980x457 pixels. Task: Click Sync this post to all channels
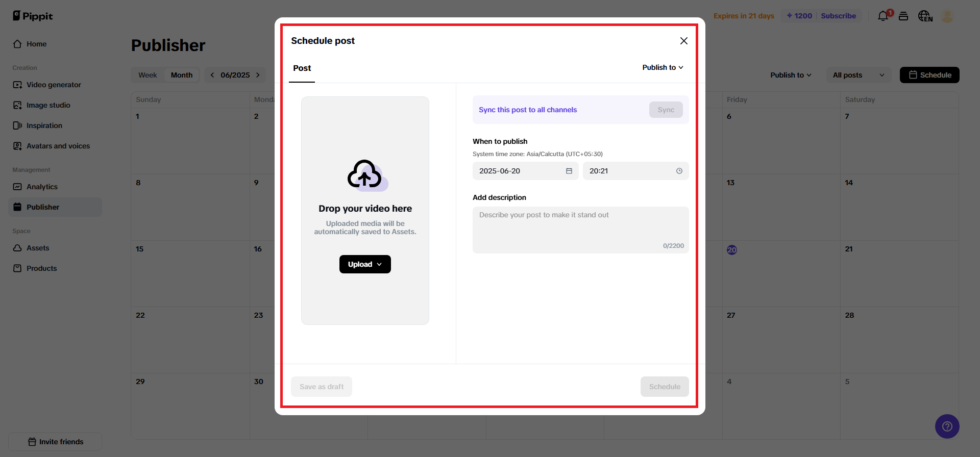[528, 110]
